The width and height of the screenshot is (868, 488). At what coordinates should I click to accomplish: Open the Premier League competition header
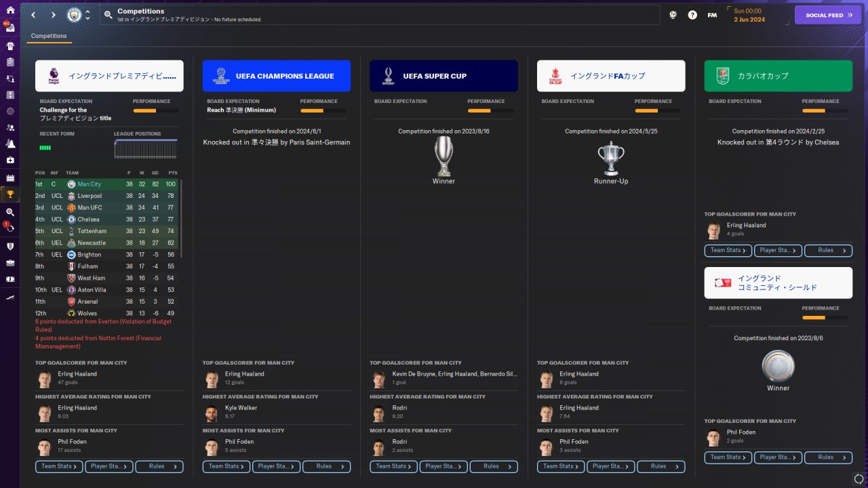coord(109,76)
